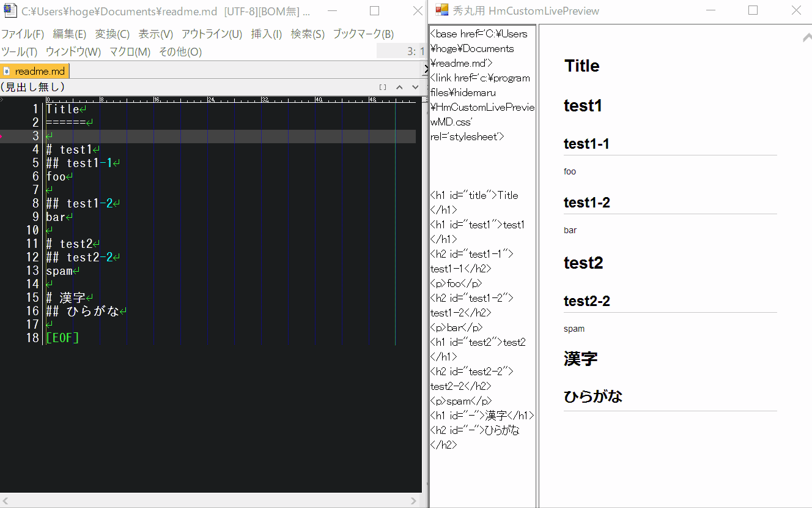This screenshot has width=812, height=508.
Task: Click horizontal scrollbar left arrow in editor
Action: [x=6, y=501]
